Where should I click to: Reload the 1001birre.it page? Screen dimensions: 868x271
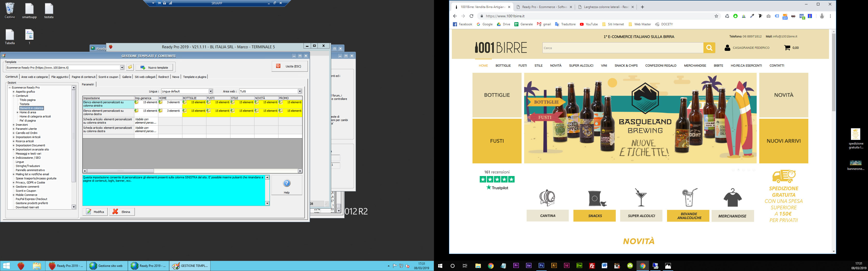pos(471,16)
